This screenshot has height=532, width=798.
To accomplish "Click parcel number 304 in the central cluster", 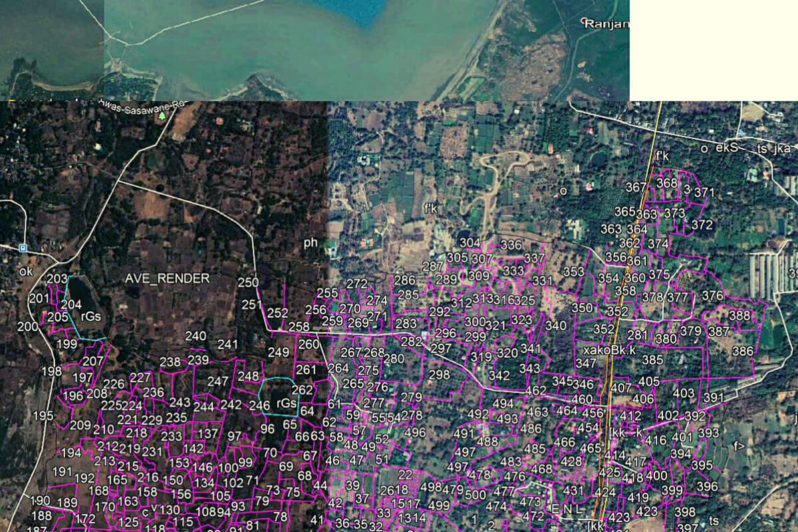I will [469, 241].
